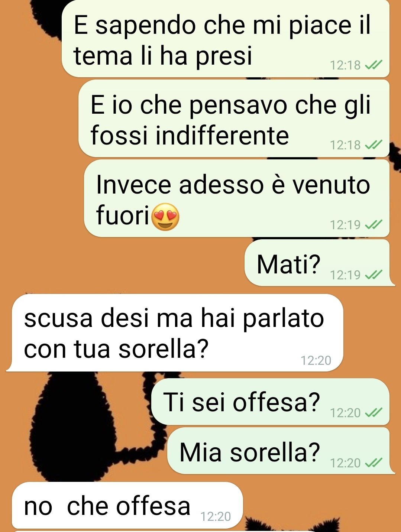The width and height of the screenshot is (401, 532).
Task: Tap the black cat on the chat wallpaper
Action: [74, 427]
